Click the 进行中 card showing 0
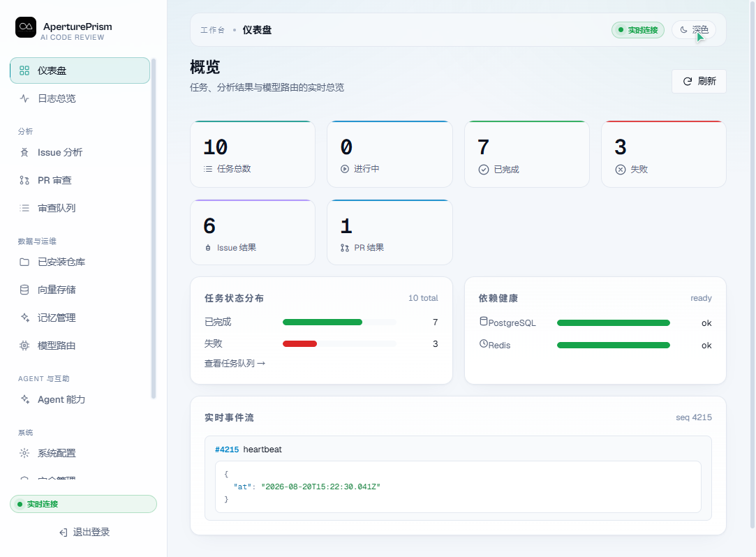Image resolution: width=756 pixels, height=557 pixels. click(390, 154)
